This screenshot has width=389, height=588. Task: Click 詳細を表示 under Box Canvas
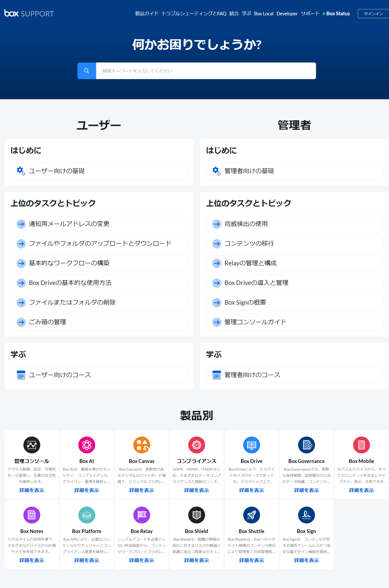142,490
